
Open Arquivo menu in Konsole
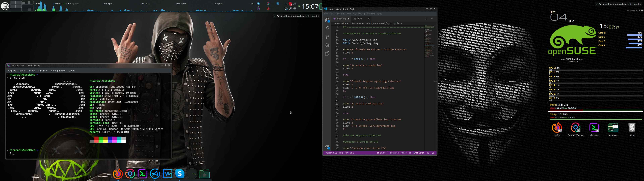12,71
